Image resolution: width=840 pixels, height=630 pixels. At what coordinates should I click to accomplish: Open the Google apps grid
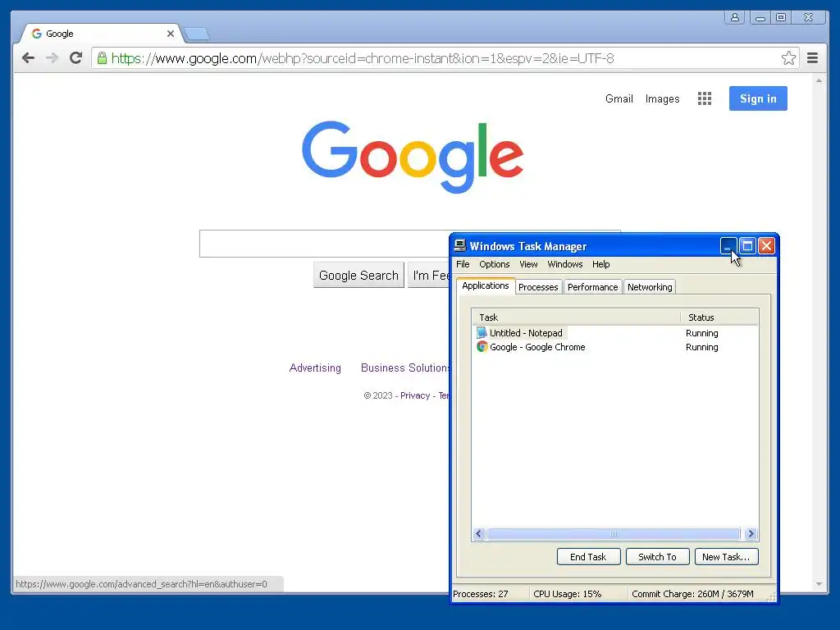(705, 98)
